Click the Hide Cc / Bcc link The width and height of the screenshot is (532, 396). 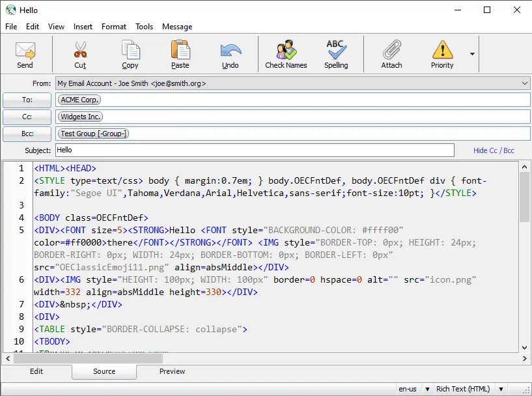point(494,150)
